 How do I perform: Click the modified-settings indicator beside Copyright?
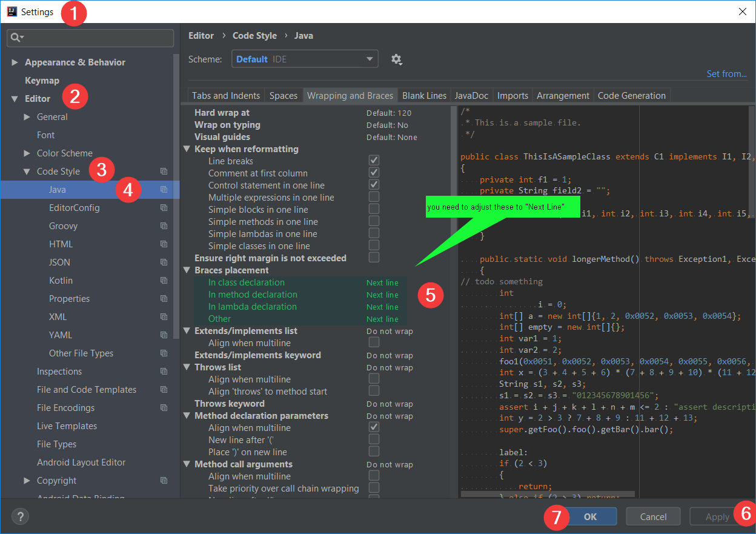point(164,480)
